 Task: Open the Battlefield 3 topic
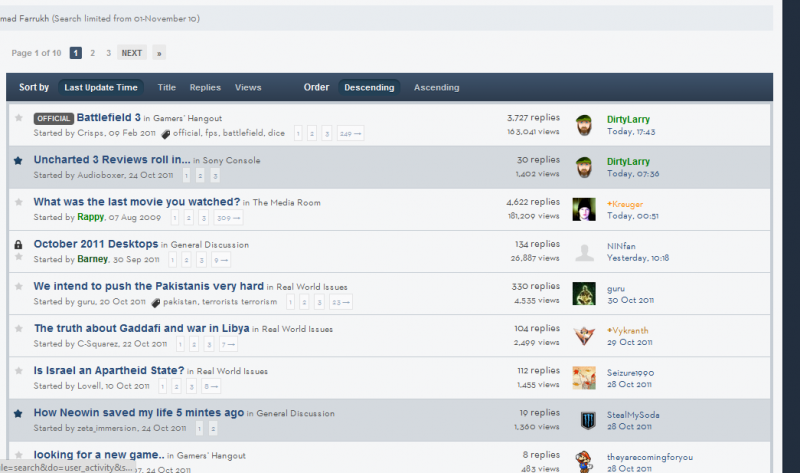coord(109,117)
